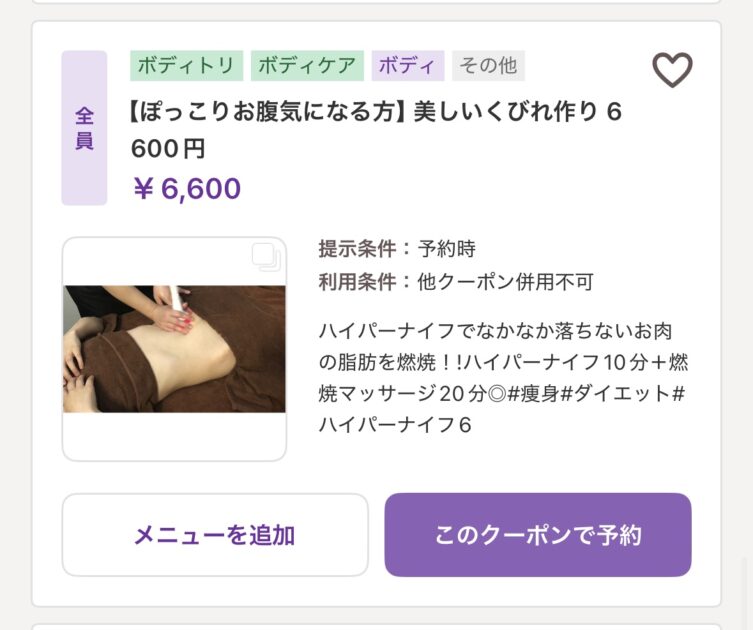Tap the #痩身 hashtag in description
This screenshot has width=753, height=630.
(533, 394)
